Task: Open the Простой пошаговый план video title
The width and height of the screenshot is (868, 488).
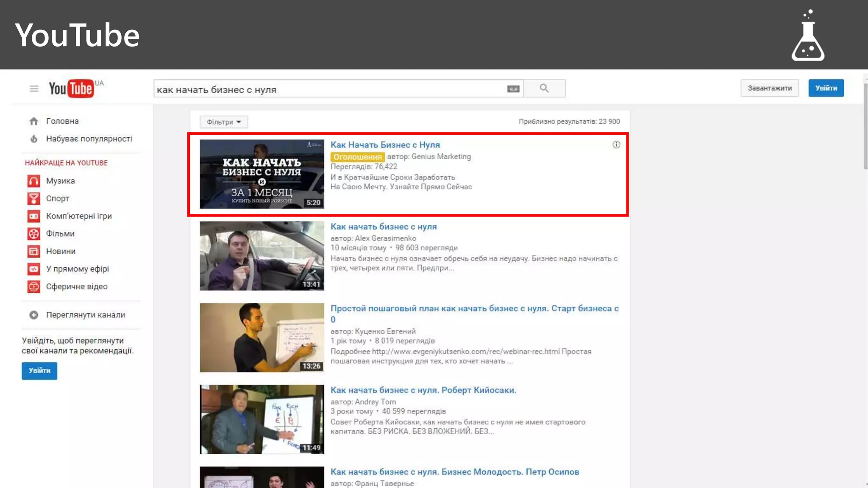Action: point(475,314)
